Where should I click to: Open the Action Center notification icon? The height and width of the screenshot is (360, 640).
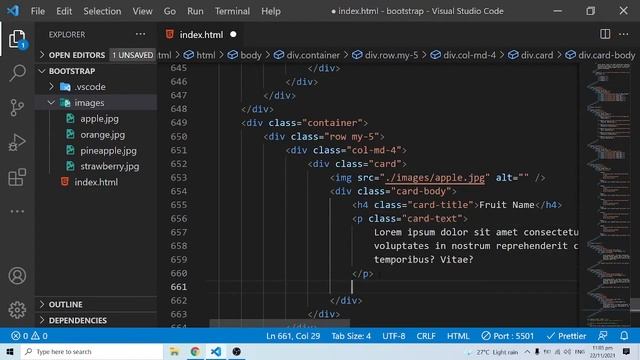[626, 351]
